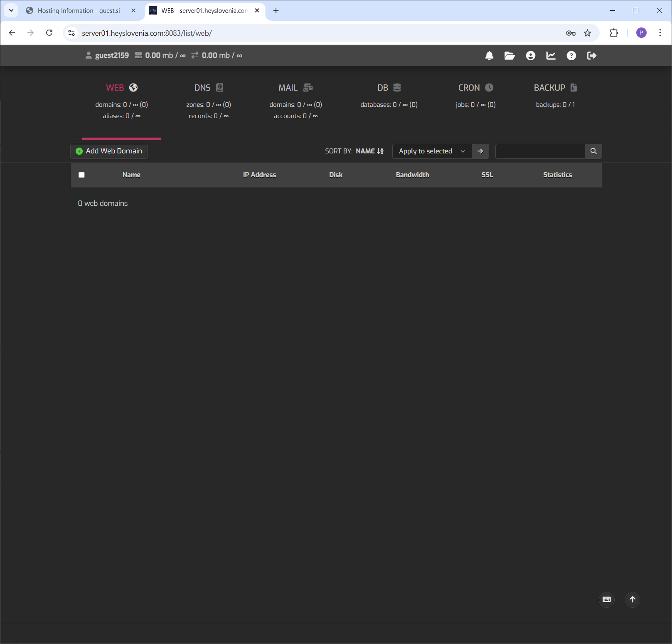Show keyboard shortcuts overlay
The image size is (672, 644).
(x=606, y=600)
